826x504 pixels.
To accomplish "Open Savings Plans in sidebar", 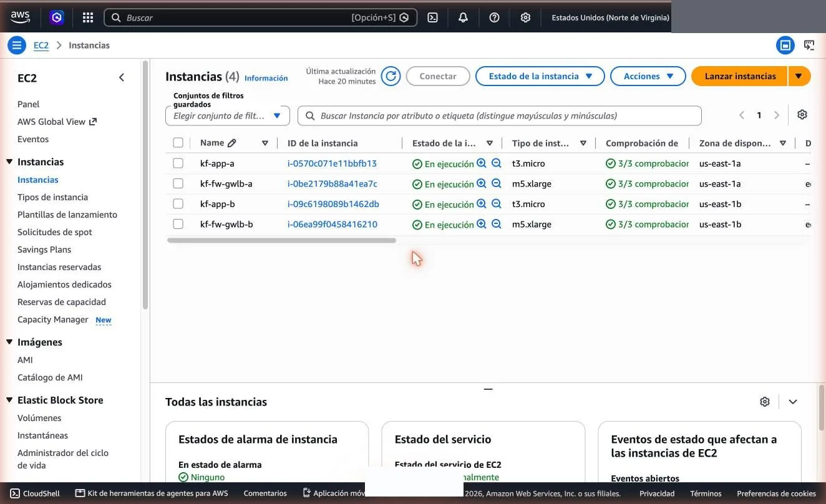I will (x=44, y=250).
